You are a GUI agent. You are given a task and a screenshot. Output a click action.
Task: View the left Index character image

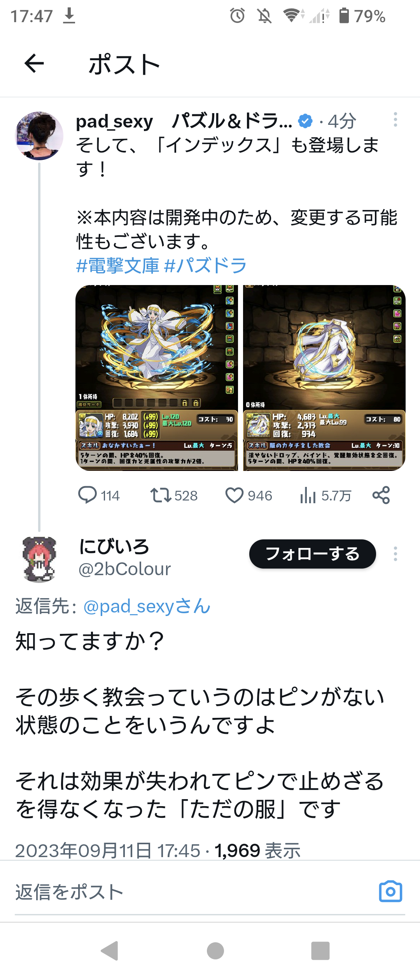[x=156, y=378]
